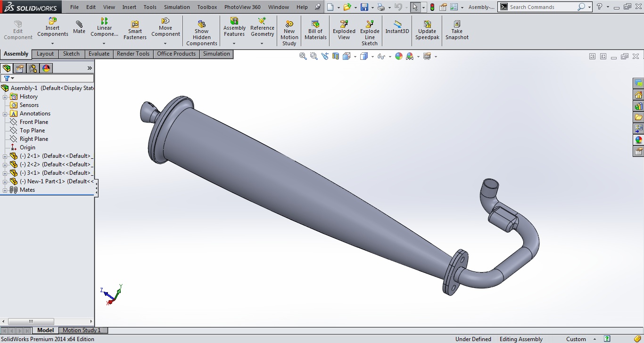Expand component (-) 3<1> node
Image resolution: width=644 pixels, height=343 pixels.
tap(5, 173)
